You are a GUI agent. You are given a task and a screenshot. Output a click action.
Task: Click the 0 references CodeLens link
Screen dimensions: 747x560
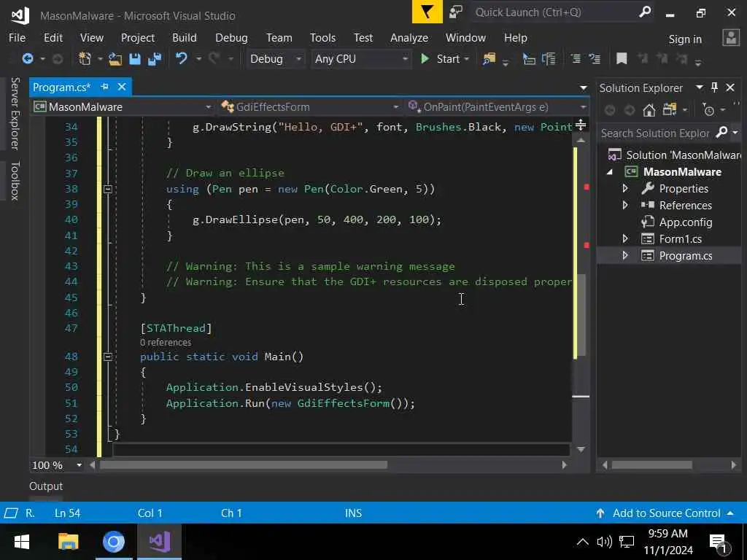(166, 343)
